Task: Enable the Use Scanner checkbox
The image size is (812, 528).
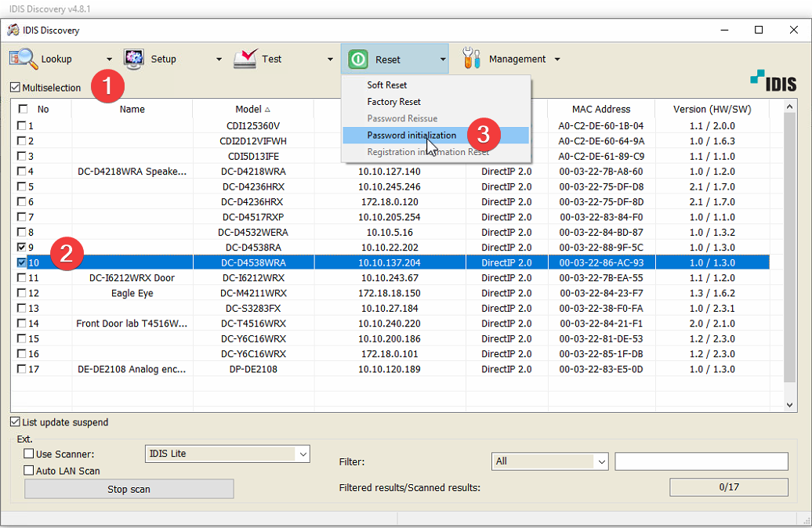Action: 28,454
